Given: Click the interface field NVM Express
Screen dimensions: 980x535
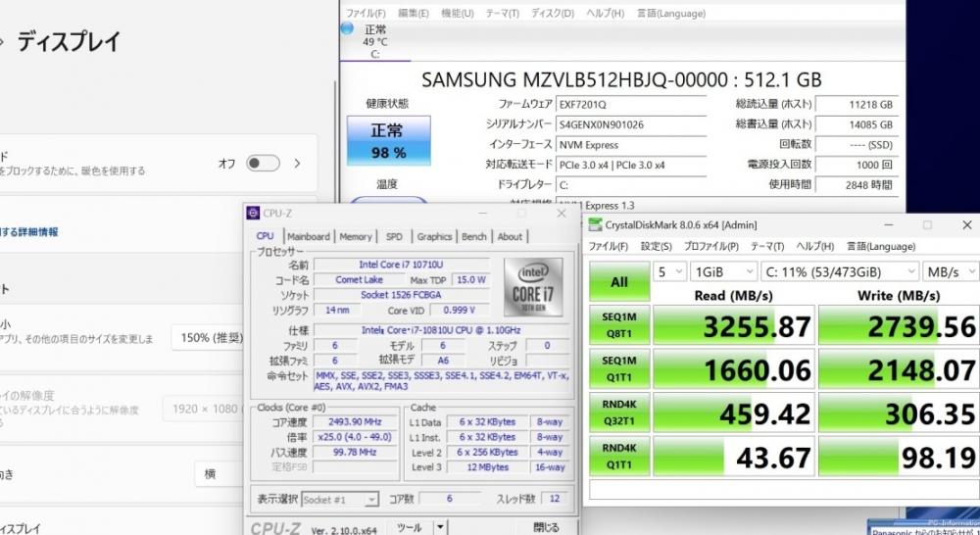Looking at the screenshot, I should tap(631, 145).
